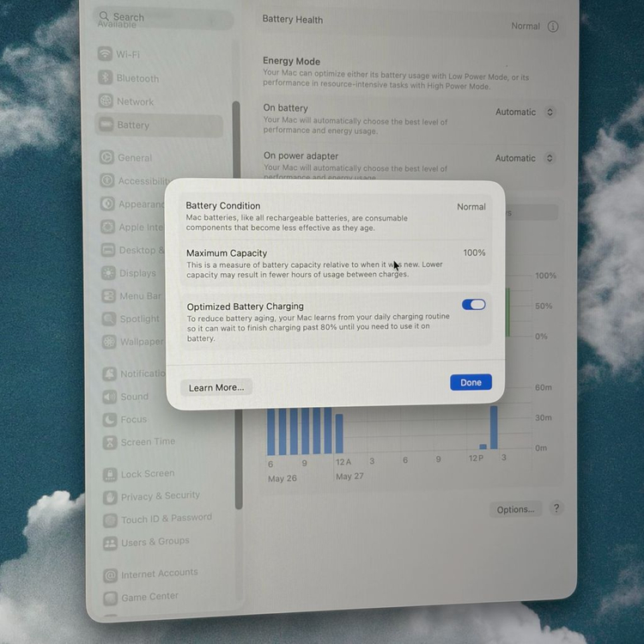The image size is (644, 644).
Task: Click the Desktop & Dock sidebar icon
Action: (108, 250)
